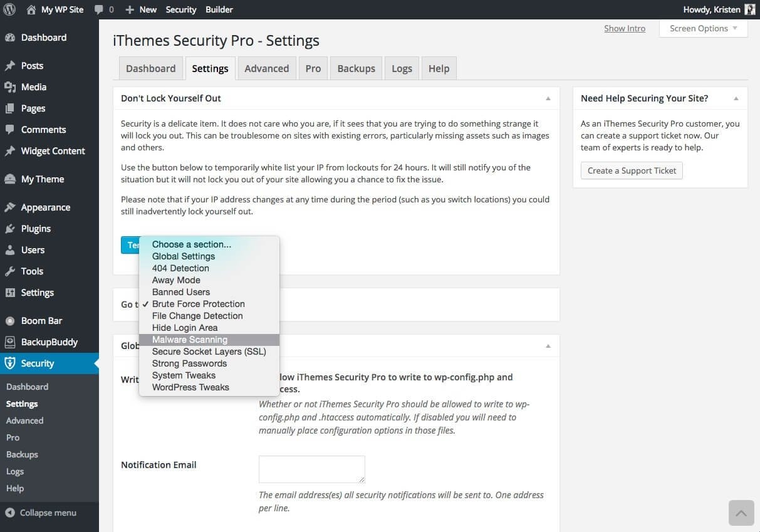Image resolution: width=760 pixels, height=532 pixels.
Task: Open the Logs submenu under Security
Action: click(15, 471)
